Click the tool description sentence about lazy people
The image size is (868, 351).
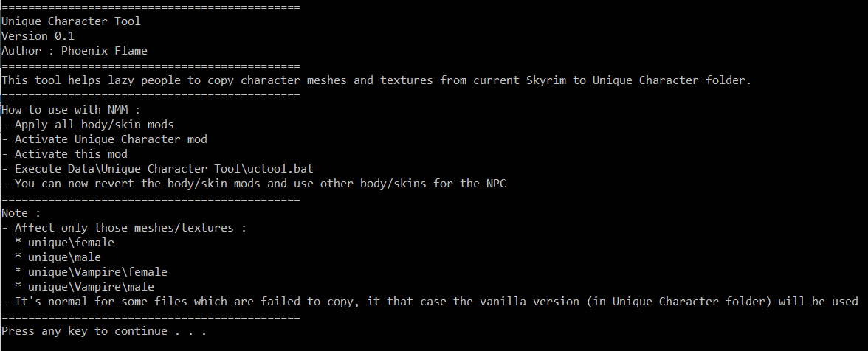pyautogui.click(x=376, y=80)
